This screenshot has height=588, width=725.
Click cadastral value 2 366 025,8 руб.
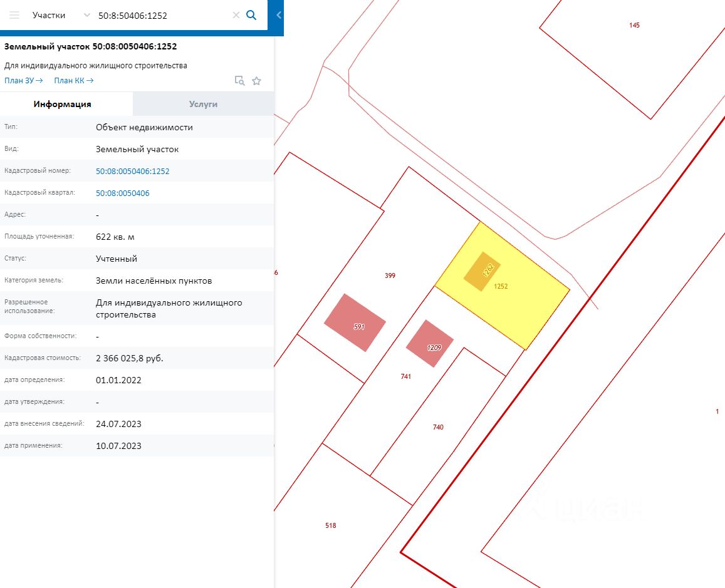click(130, 358)
